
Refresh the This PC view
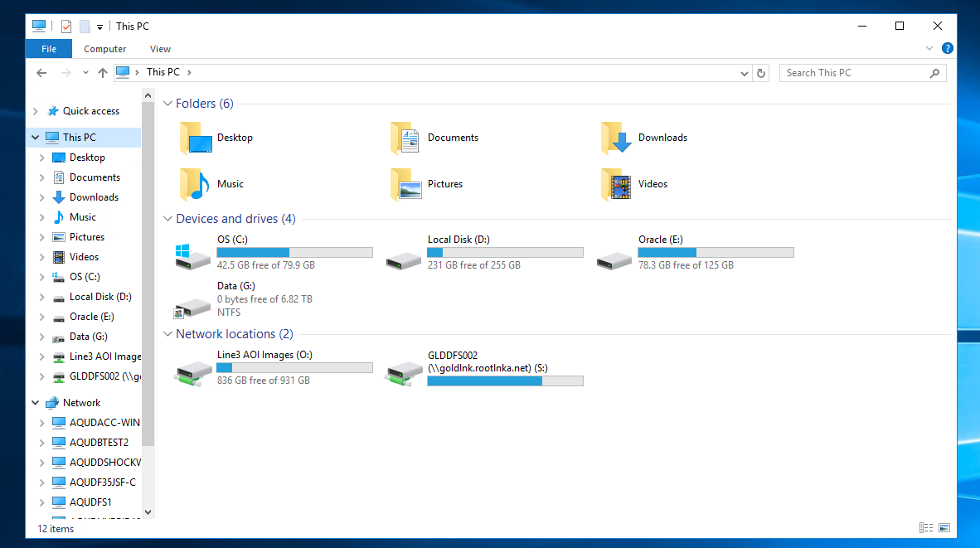tap(760, 73)
